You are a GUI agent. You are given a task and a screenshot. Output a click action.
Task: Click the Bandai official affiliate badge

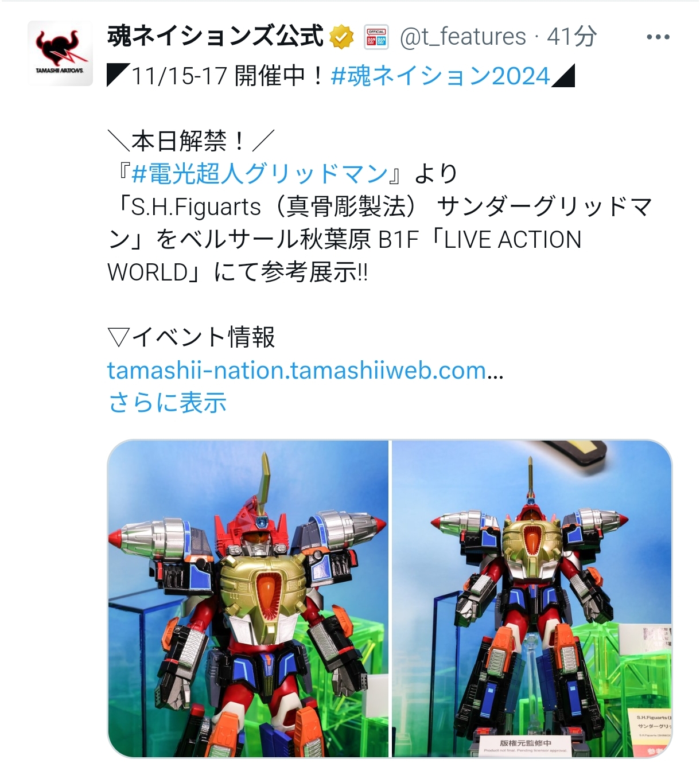376,37
